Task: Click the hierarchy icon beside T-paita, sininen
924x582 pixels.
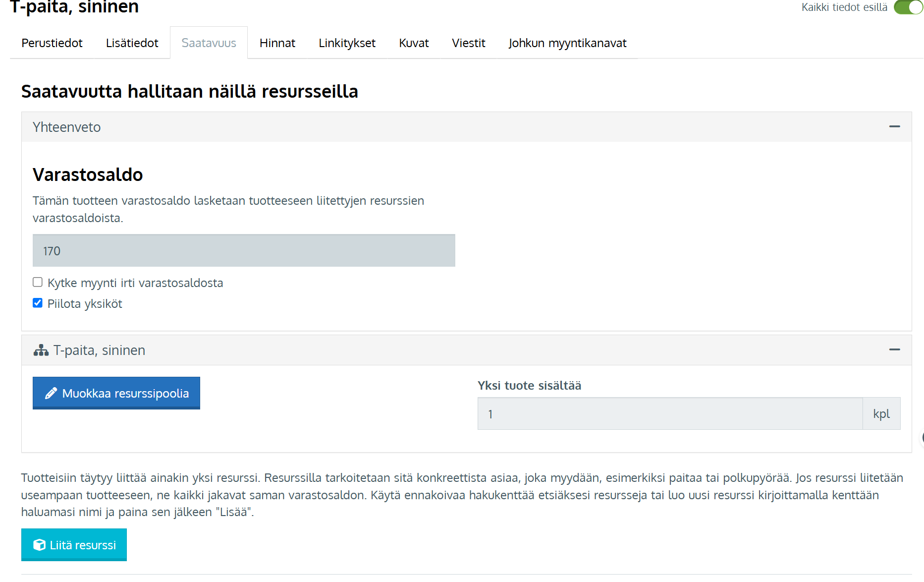Action: (x=41, y=350)
